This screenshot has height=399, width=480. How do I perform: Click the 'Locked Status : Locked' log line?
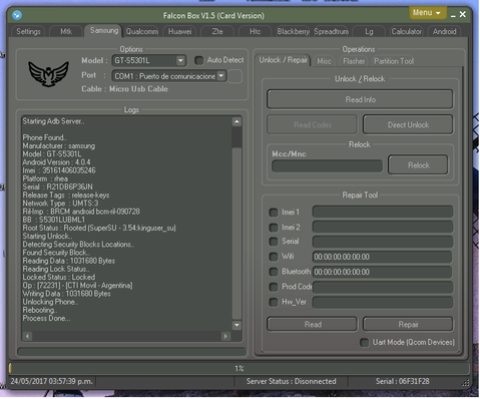[x=59, y=277]
